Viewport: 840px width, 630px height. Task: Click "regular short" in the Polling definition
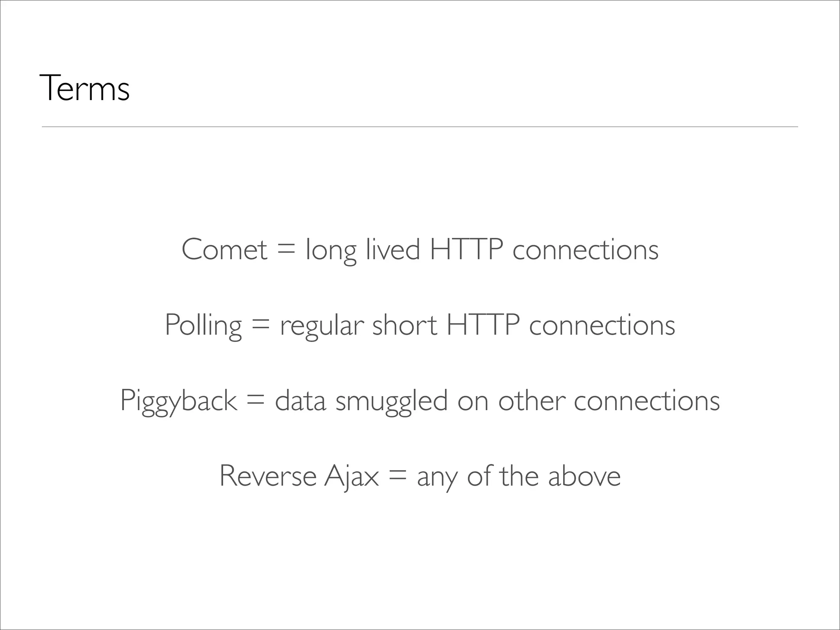tap(358, 326)
